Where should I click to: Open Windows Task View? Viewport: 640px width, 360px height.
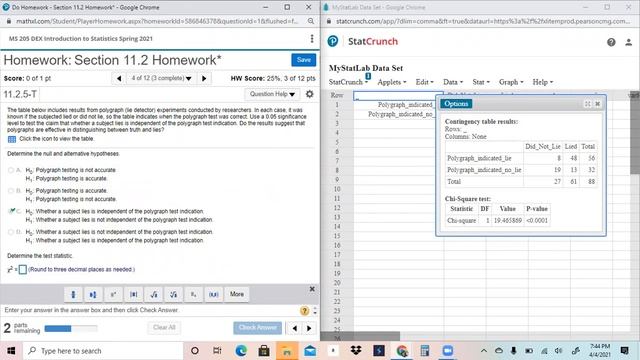tap(217, 351)
